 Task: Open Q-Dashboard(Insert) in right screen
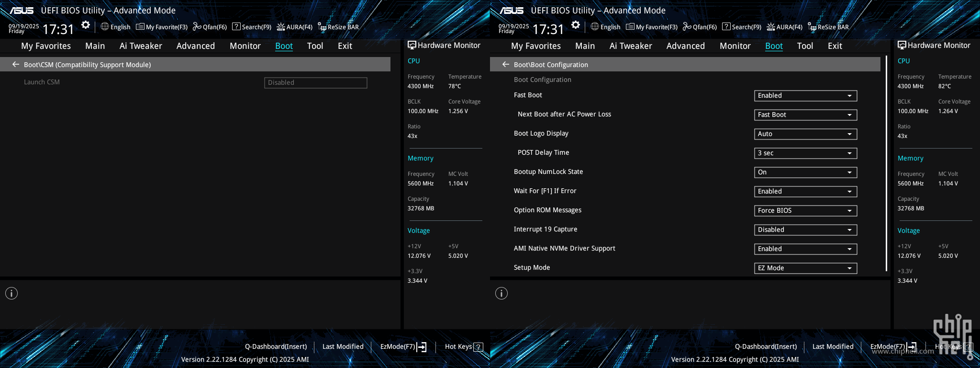(x=766, y=347)
